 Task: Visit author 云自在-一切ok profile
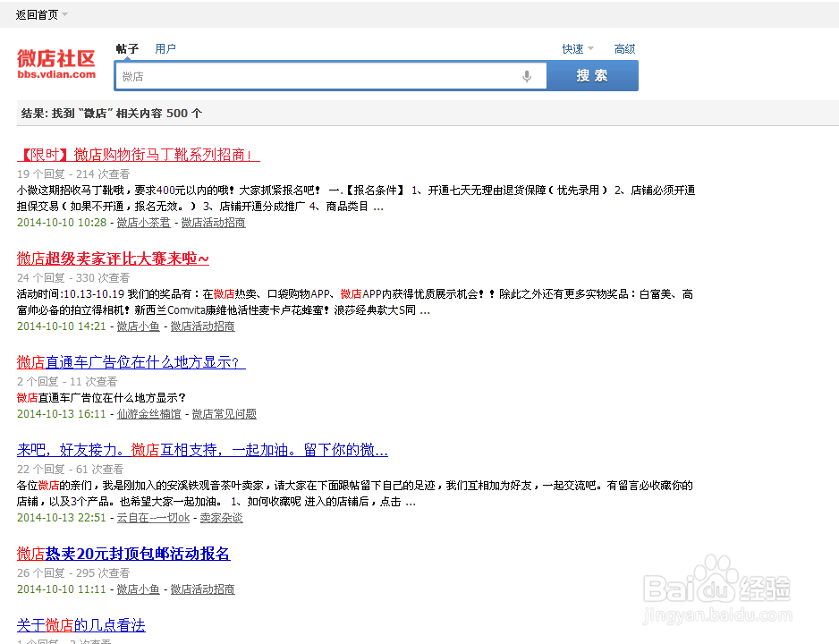pos(153,518)
